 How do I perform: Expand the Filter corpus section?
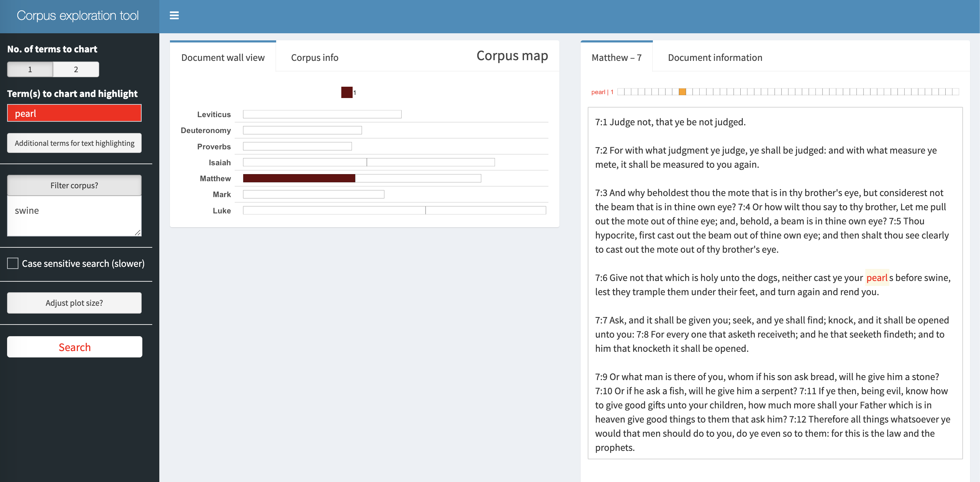[74, 185]
